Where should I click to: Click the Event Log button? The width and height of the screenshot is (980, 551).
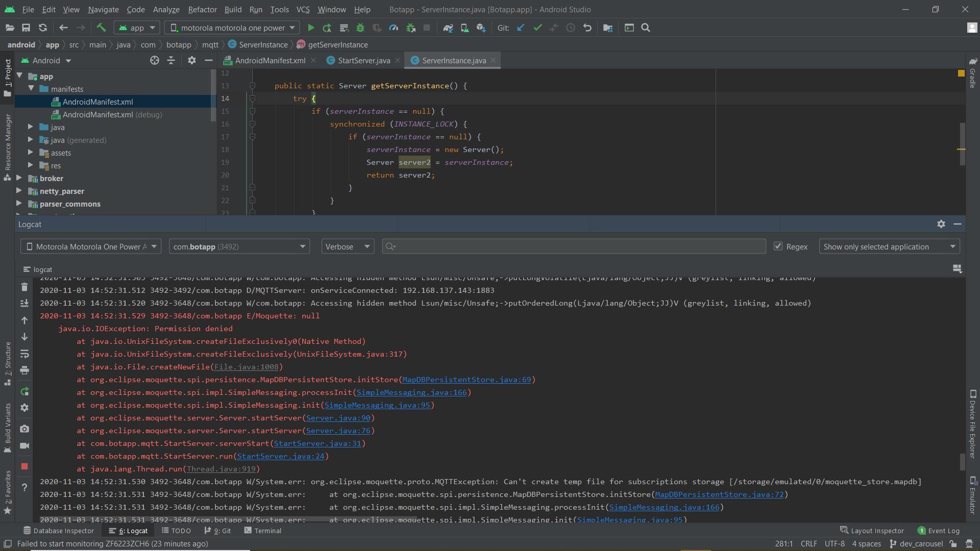point(938,531)
